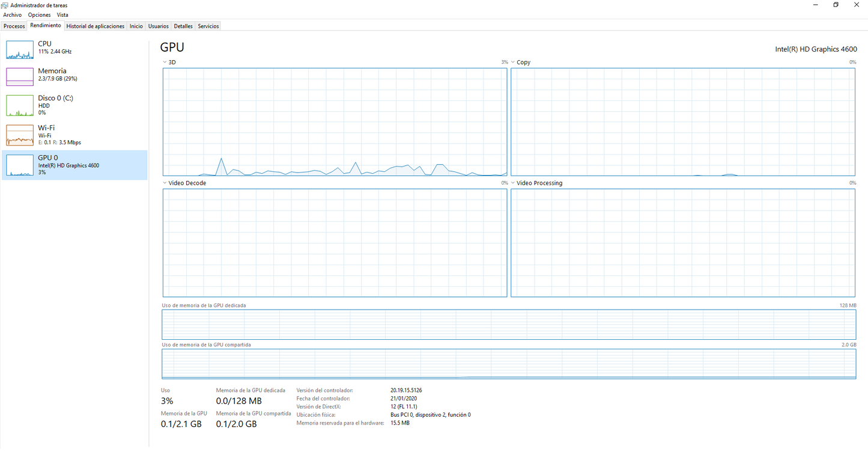Switch to the Procesos tab
The width and height of the screenshot is (868, 451).
(x=14, y=26)
